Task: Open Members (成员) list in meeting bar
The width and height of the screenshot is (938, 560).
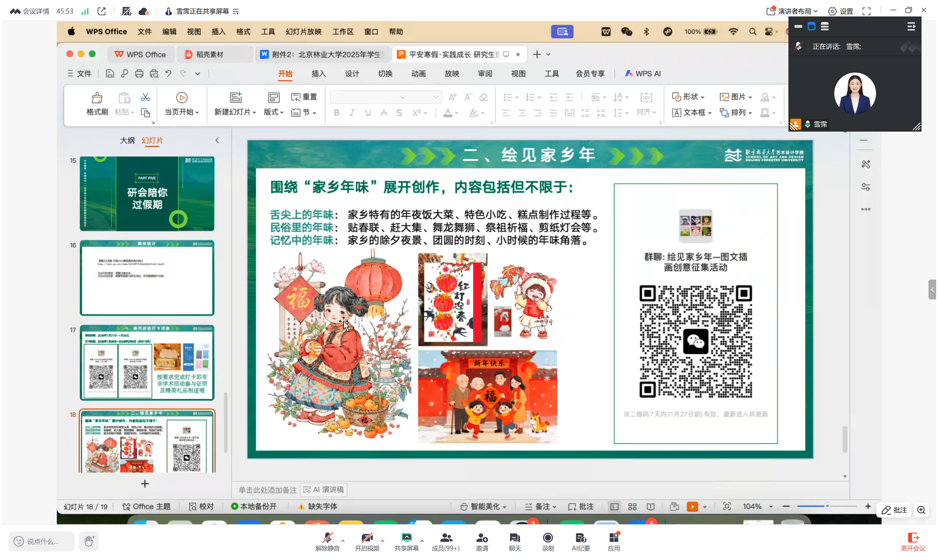Action: click(446, 542)
